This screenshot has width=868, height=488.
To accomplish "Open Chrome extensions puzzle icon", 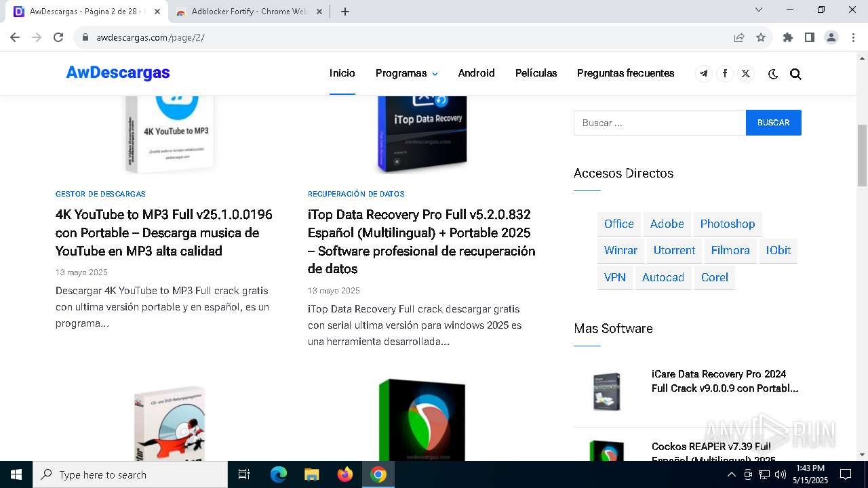I will tap(787, 37).
